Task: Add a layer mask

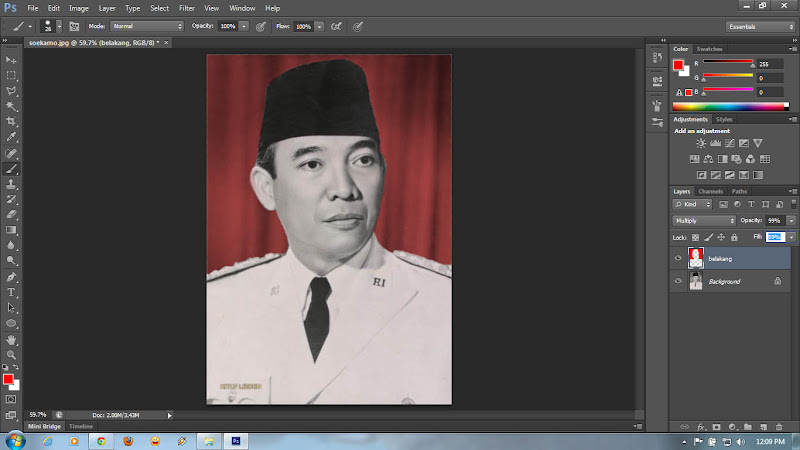Action: pos(717,427)
